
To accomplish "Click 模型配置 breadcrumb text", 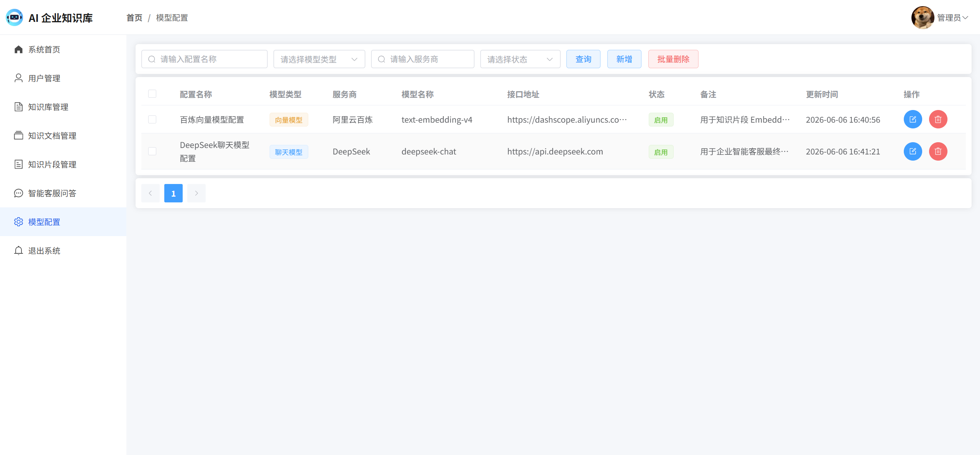I will (x=172, y=18).
